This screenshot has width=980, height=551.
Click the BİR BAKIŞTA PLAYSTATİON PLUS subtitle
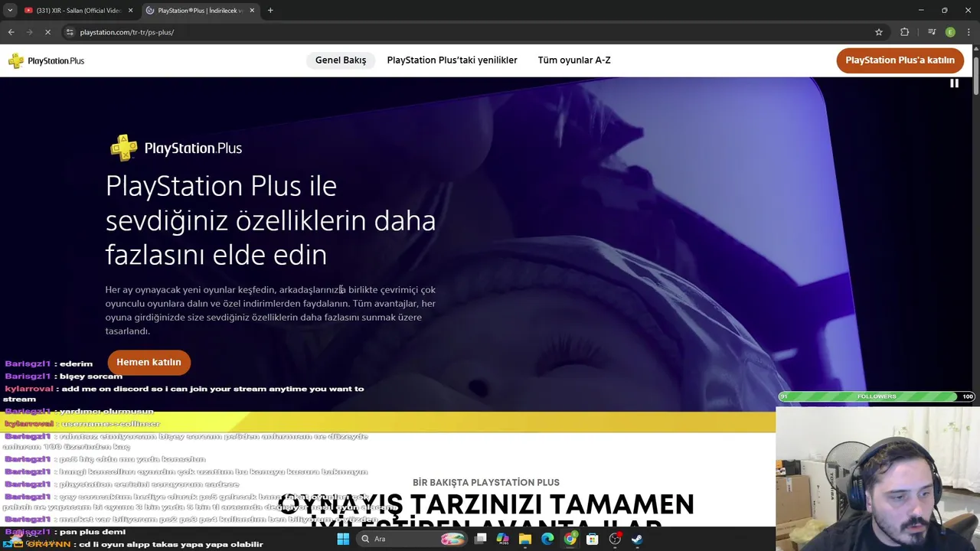486,482
